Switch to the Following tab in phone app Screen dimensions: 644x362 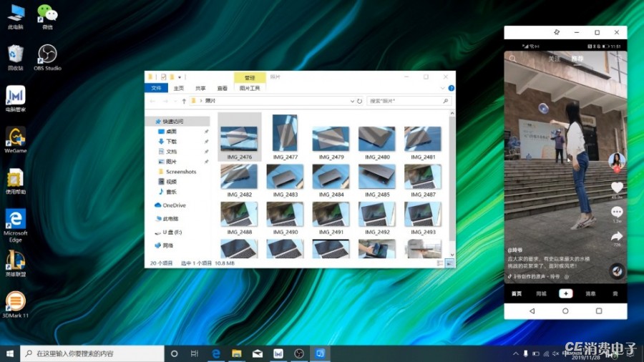click(x=554, y=59)
